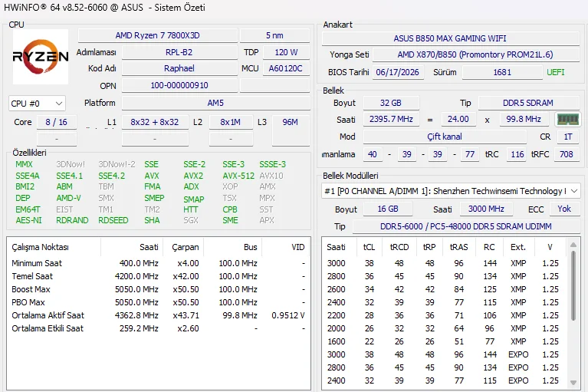The image size is (588, 392).
Task: Select the Raphael code name field
Action: [179, 68]
